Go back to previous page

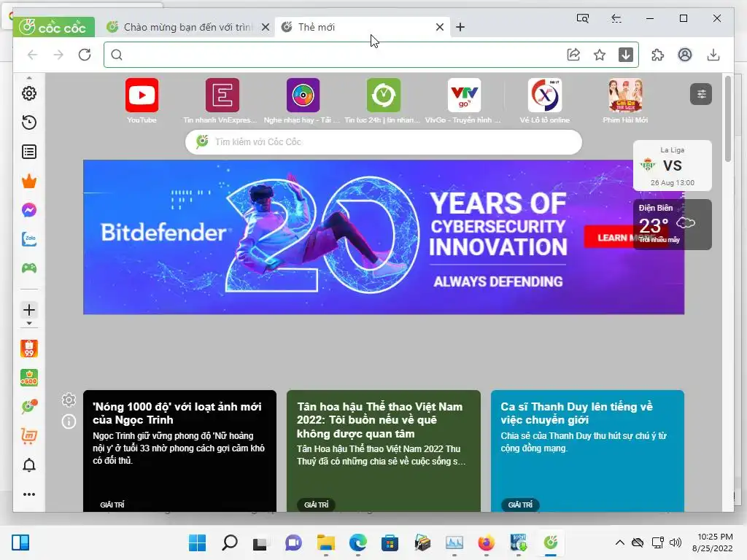click(x=32, y=55)
